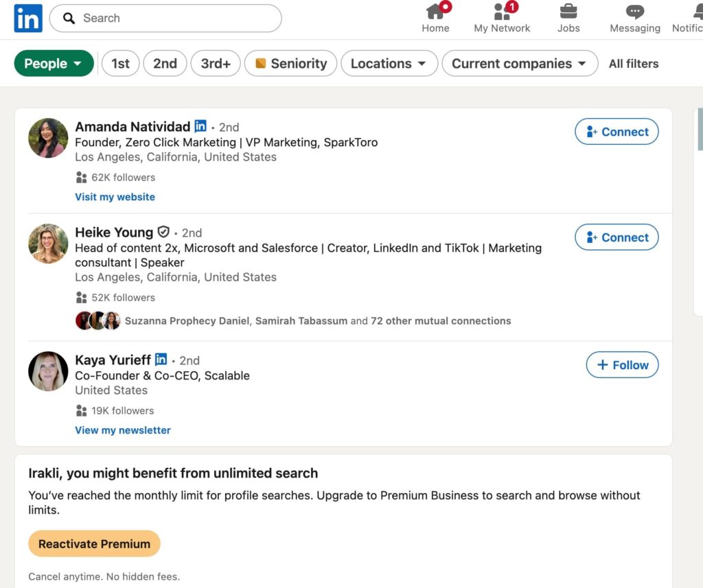Expand the Current companies dropdown

tap(519, 63)
